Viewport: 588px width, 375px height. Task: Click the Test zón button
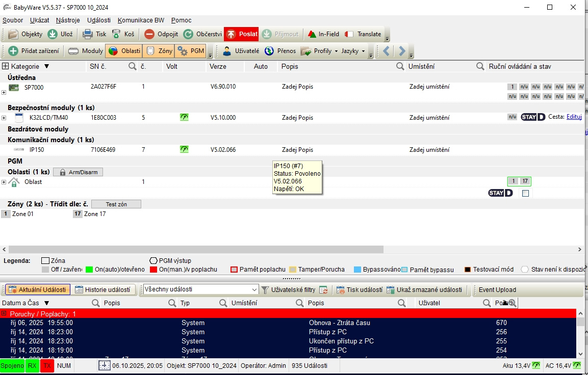tap(116, 204)
